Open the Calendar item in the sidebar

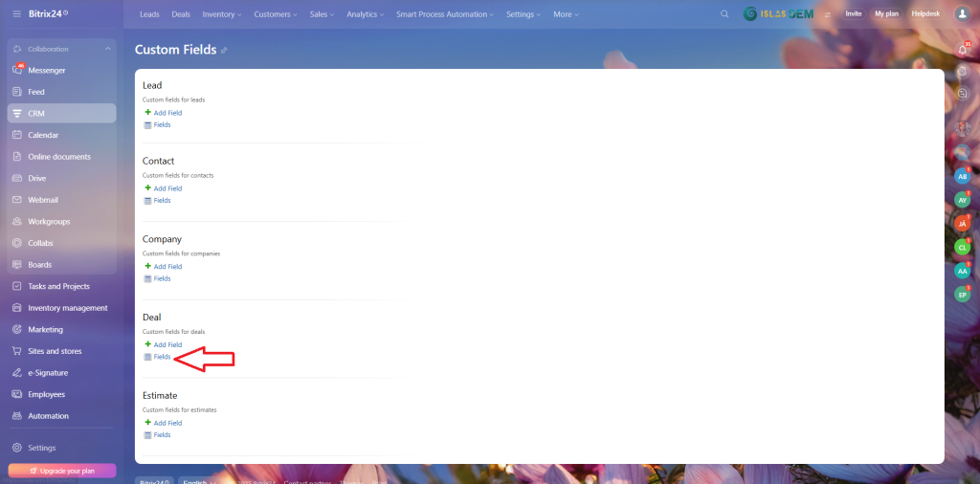(x=43, y=135)
